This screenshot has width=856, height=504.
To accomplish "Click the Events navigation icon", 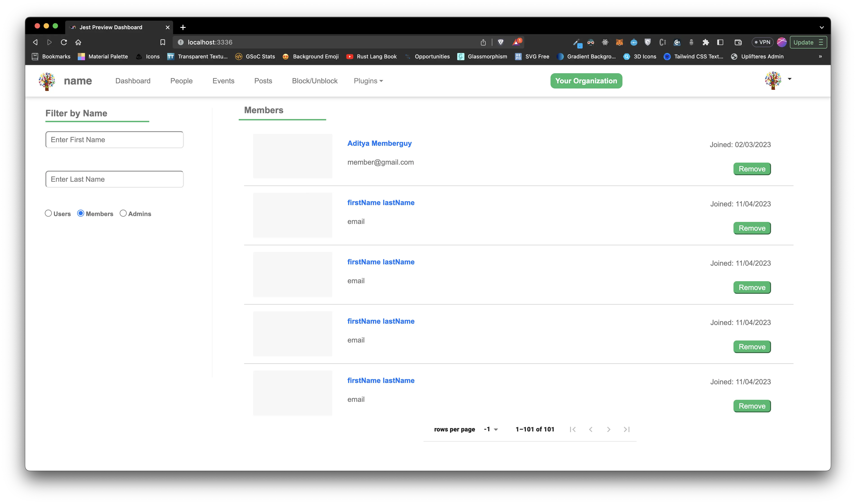I will 223,80.
